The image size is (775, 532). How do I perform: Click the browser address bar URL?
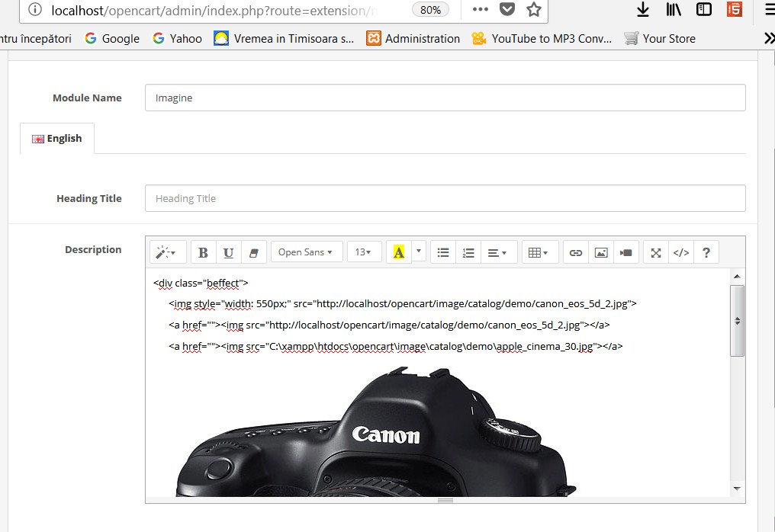coord(214,10)
